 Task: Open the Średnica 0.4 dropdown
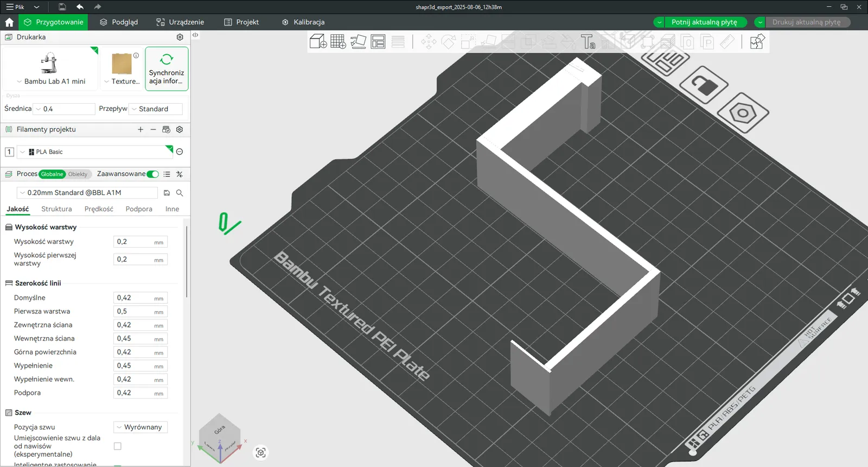click(x=64, y=109)
